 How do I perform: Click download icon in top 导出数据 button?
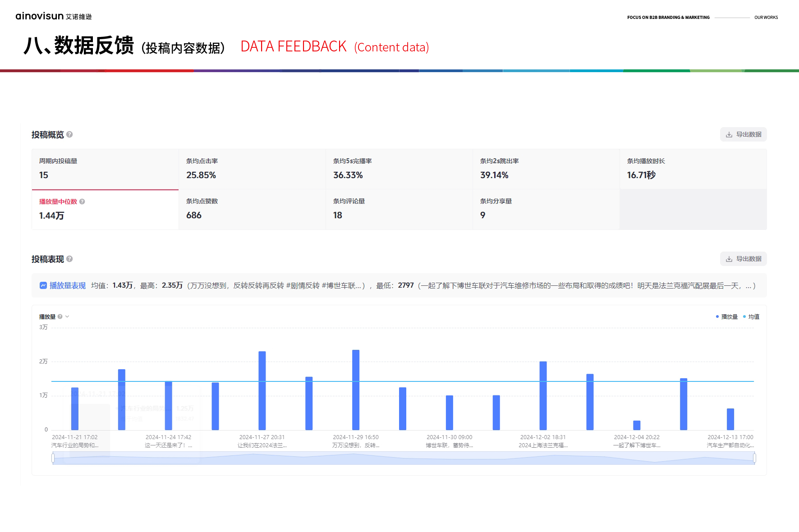point(729,134)
